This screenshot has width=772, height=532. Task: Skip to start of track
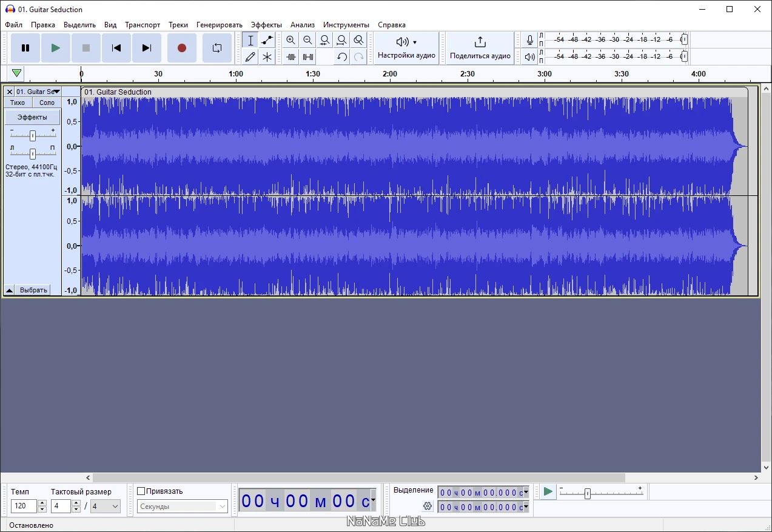click(x=116, y=48)
